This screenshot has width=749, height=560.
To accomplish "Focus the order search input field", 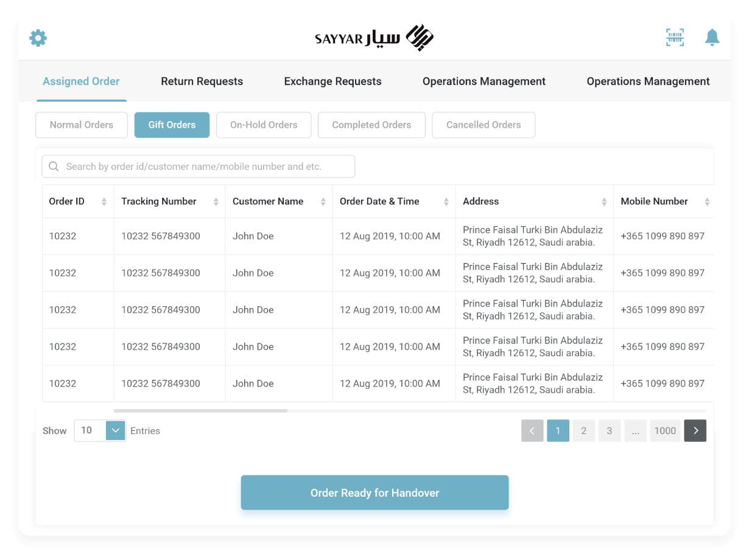I will [x=199, y=166].
